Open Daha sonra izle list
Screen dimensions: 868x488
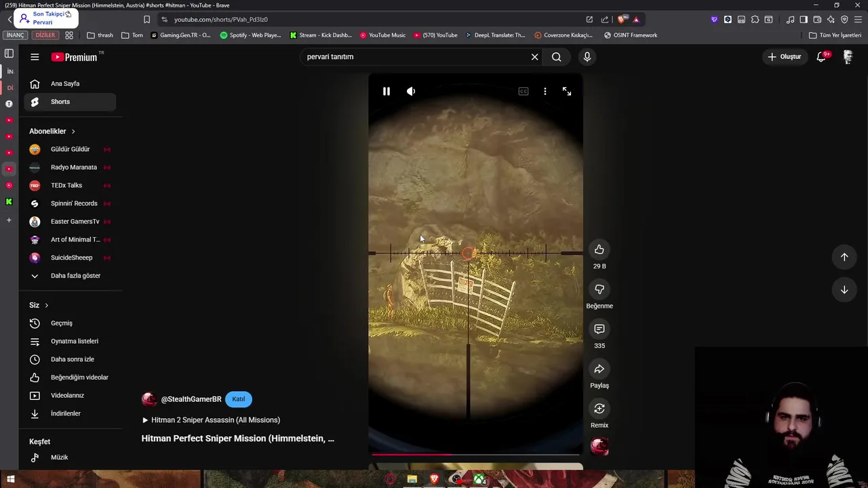70,359
